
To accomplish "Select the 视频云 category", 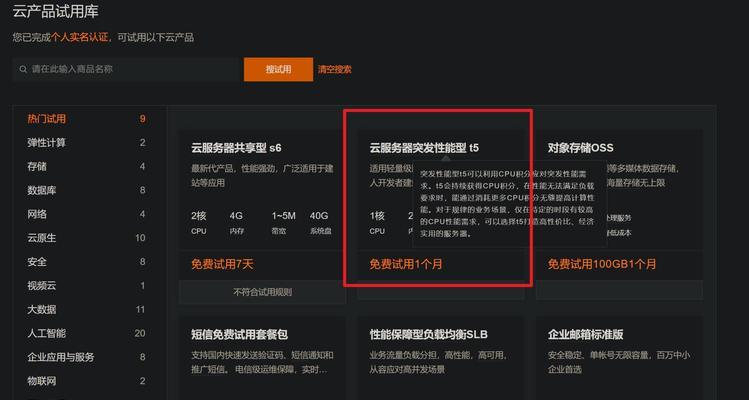I will (42, 286).
